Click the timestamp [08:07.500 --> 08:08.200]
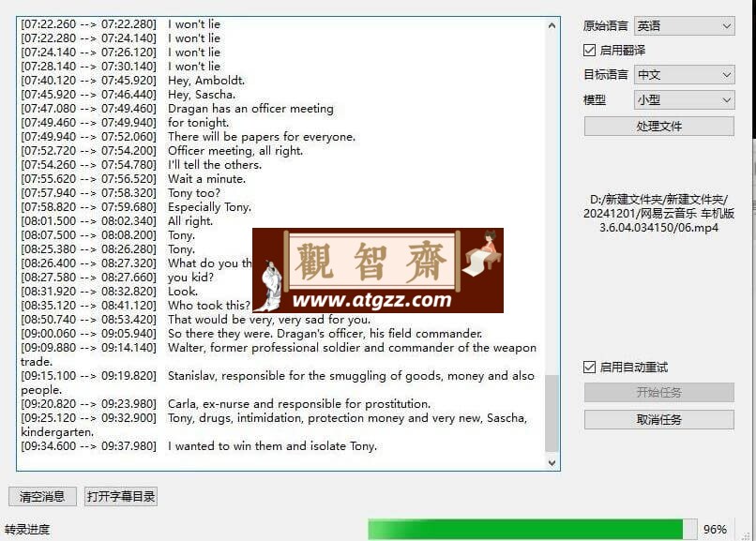Image resolution: width=756 pixels, height=541 pixels. (x=89, y=235)
